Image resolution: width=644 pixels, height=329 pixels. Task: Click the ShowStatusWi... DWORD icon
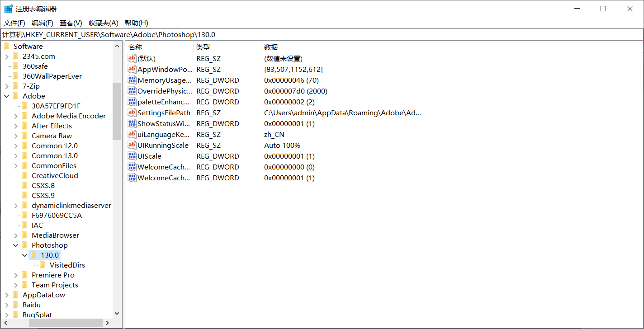pos(132,123)
